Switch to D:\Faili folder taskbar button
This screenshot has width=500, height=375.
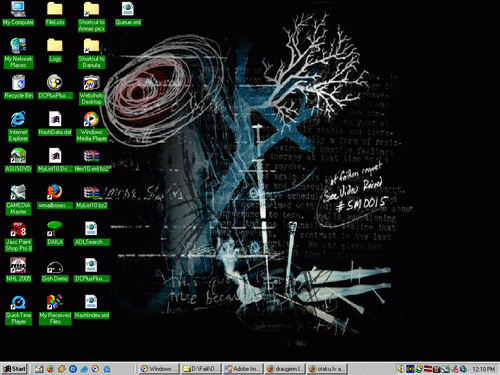(x=201, y=369)
